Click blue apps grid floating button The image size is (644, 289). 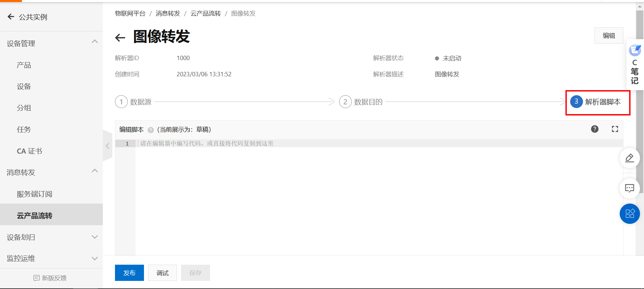click(x=630, y=214)
